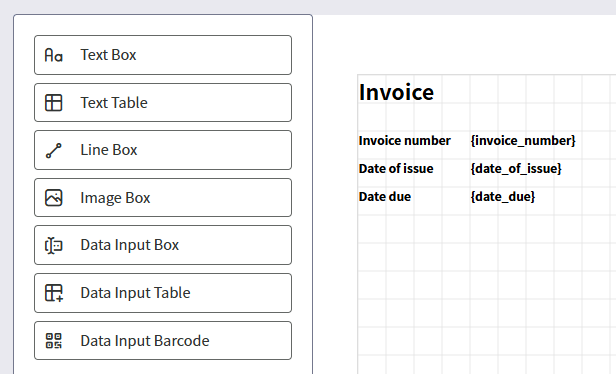Click the Text Table grid icon

coord(53,103)
